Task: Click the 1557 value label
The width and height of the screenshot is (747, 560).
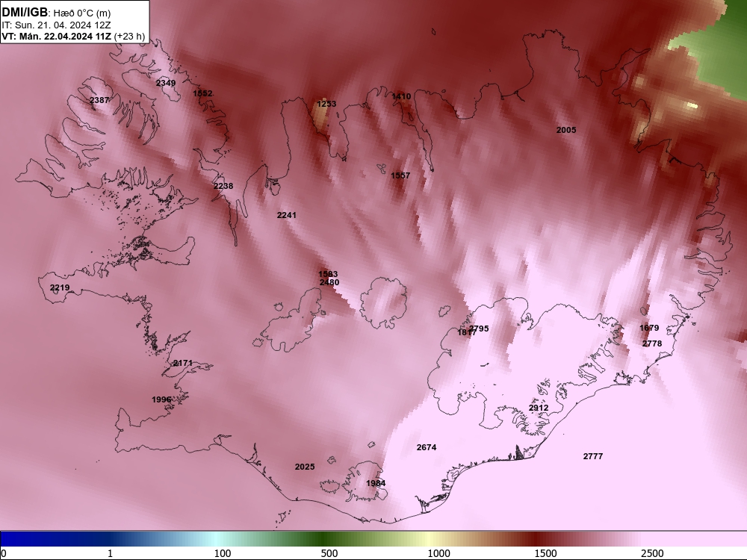Action: (x=400, y=175)
